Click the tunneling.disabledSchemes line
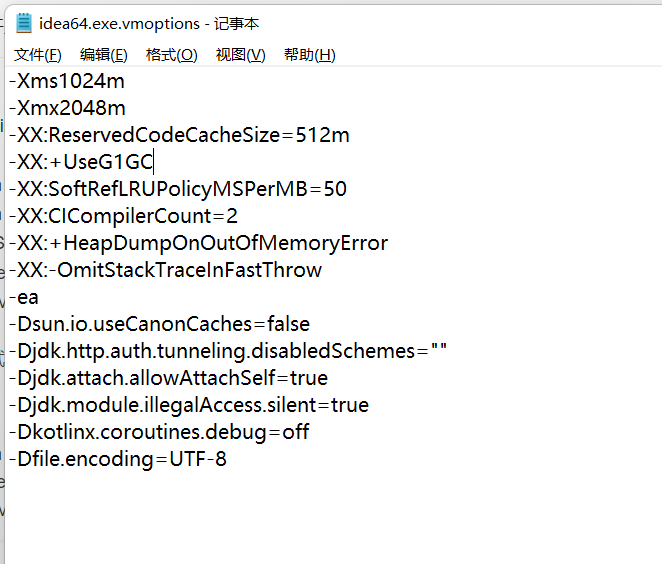This screenshot has height=564, width=662. coord(227,351)
